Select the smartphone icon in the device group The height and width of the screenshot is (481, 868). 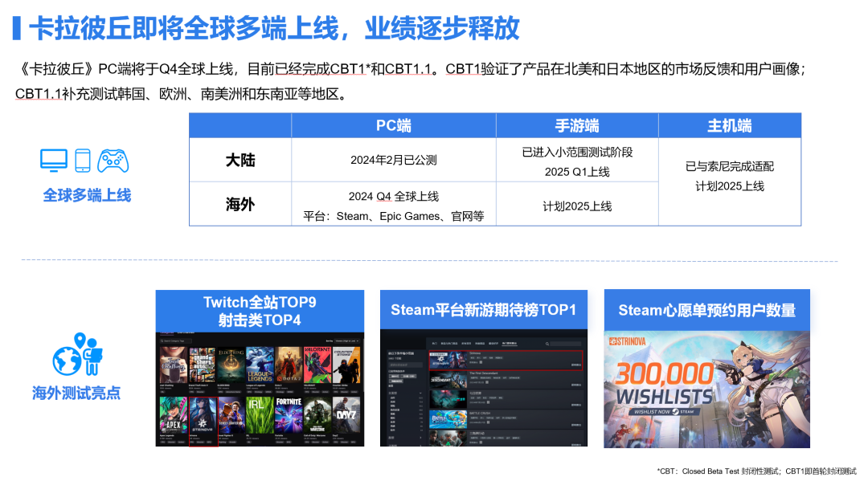tap(82, 161)
